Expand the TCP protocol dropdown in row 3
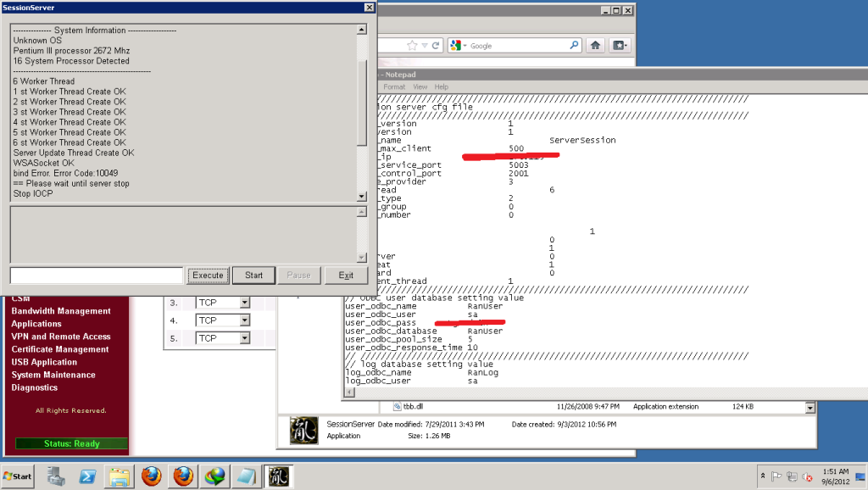This screenshot has width=868, height=490. [x=245, y=303]
